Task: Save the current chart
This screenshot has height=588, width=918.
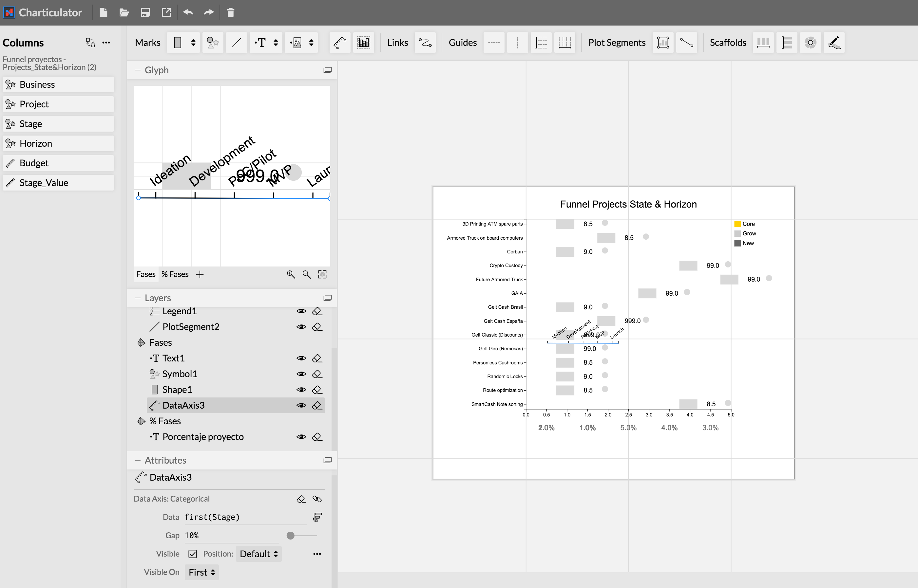Action: pos(145,12)
